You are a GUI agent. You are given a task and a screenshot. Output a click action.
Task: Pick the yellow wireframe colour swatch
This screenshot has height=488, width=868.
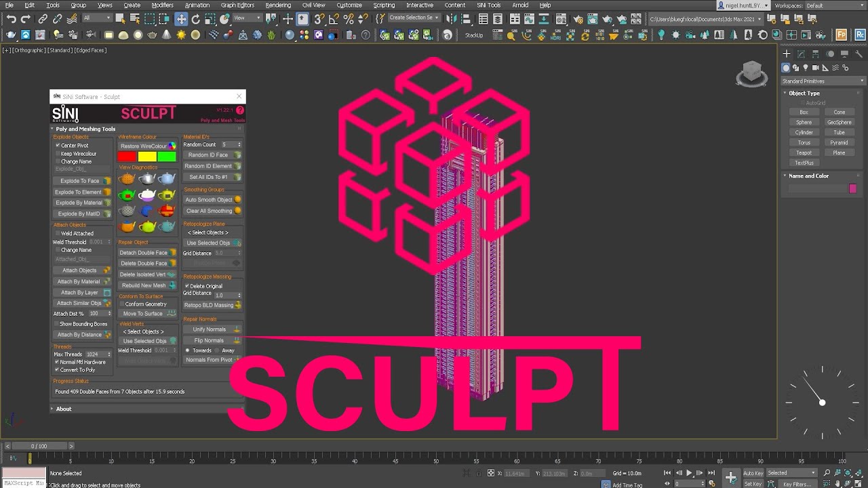pyautogui.click(x=147, y=157)
